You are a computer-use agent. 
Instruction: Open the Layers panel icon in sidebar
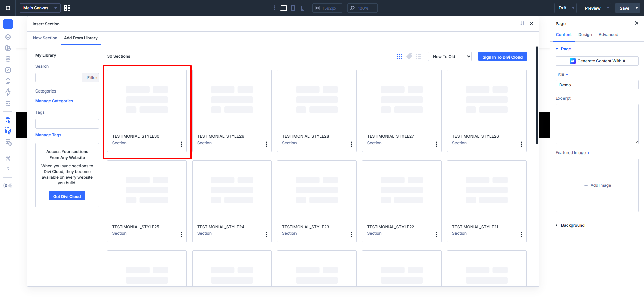point(8,37)
